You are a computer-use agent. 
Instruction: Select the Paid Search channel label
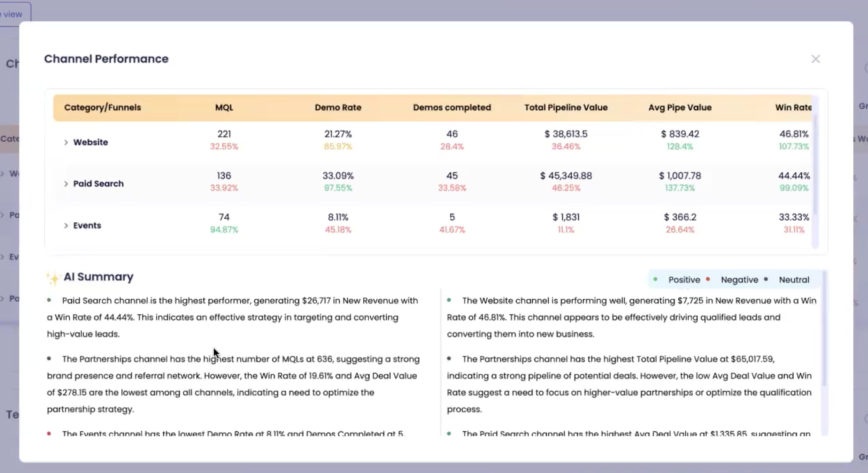coord(98,184)
